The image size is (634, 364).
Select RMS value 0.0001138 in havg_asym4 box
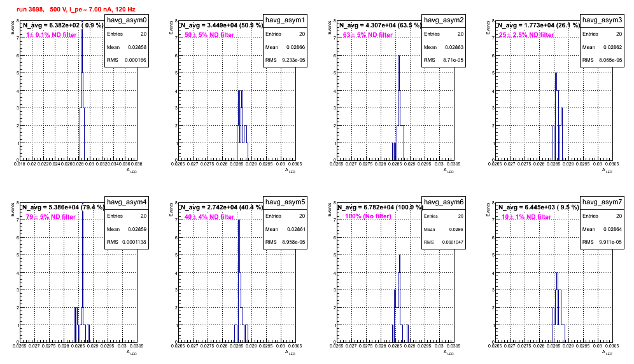(x=134, y=242)
